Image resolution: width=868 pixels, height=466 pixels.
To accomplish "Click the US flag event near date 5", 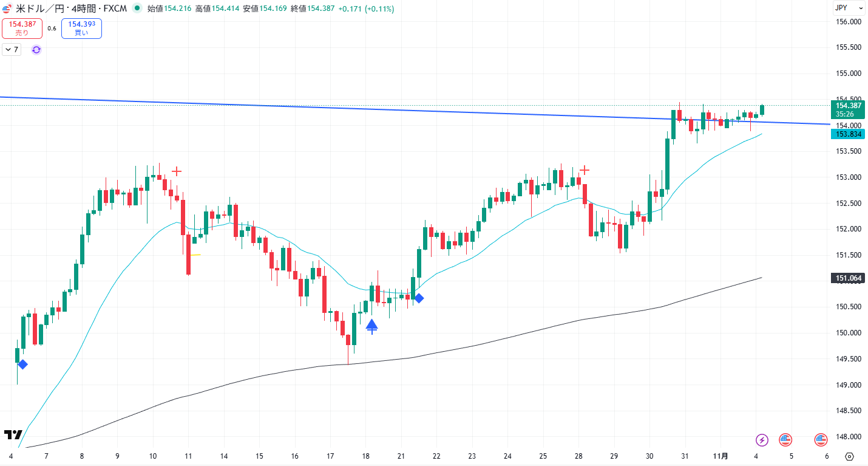I will [785, 439].
